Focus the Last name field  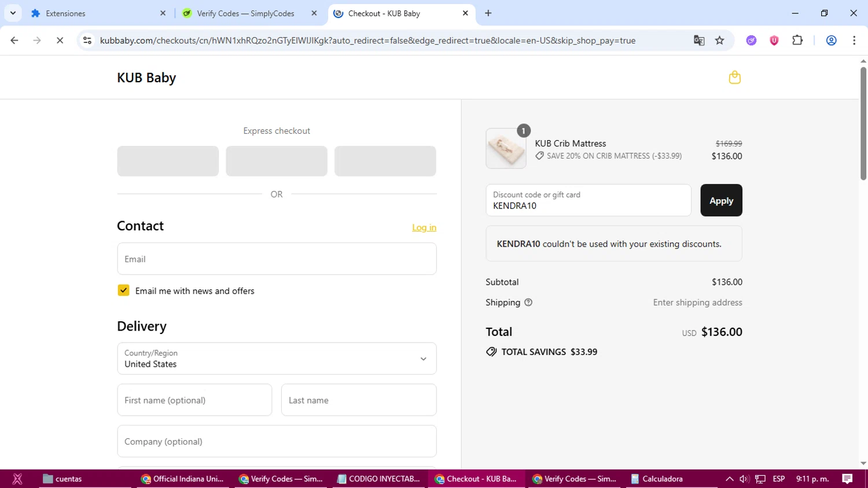pyautogui.click(x=359, y=400)
